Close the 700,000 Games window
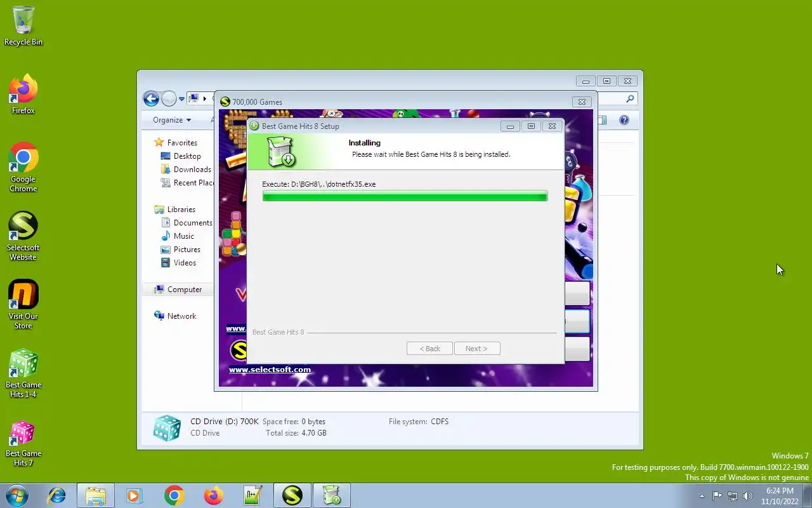Image resolution: width=812 pixels, height=508 pixels. pyautogui.click(x=582, y=102)
